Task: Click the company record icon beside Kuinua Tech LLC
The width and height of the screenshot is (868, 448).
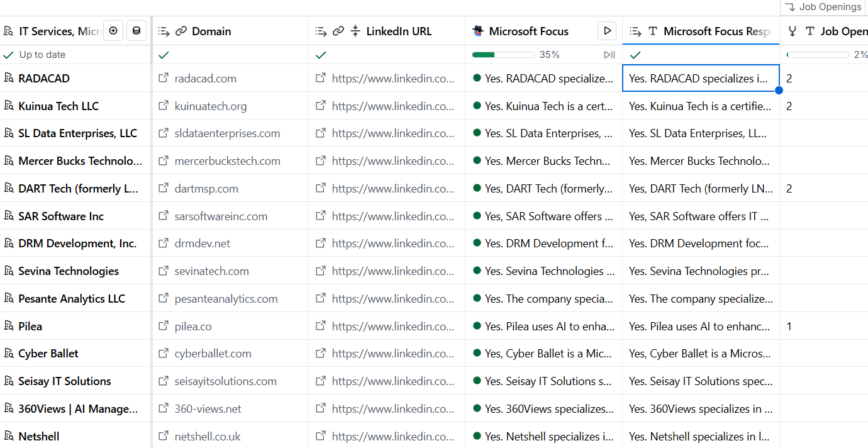Action: click(8, 106)
